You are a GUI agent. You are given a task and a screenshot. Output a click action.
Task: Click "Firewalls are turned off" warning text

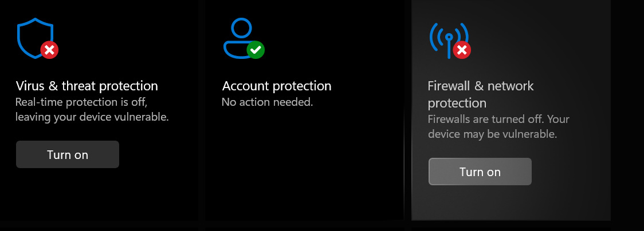tap(498, 120)
